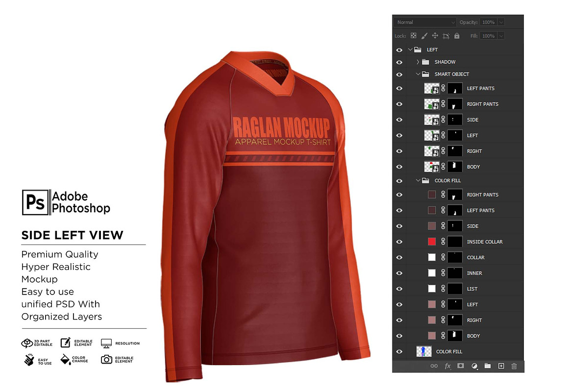The height and width of the screenshot is (392, 588).
Task: Create a new group with folder icon
Action: tap(488, 366)
